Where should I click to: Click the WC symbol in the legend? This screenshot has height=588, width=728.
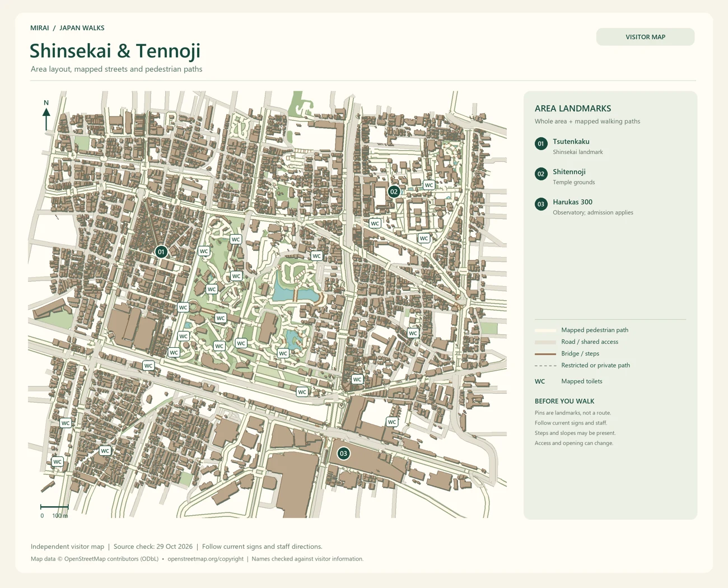tap(540, 381)
